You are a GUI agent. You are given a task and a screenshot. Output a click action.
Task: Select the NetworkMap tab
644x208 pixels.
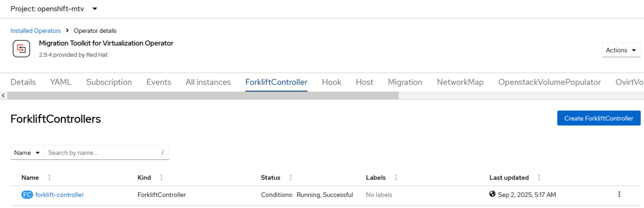460,82
